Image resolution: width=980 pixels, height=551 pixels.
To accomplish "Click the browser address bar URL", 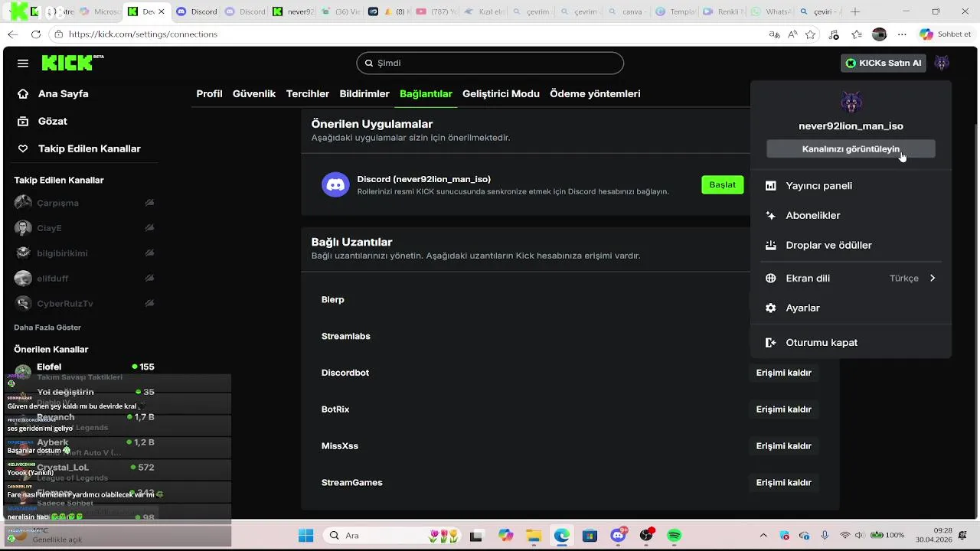I will [x=143, y=34].
